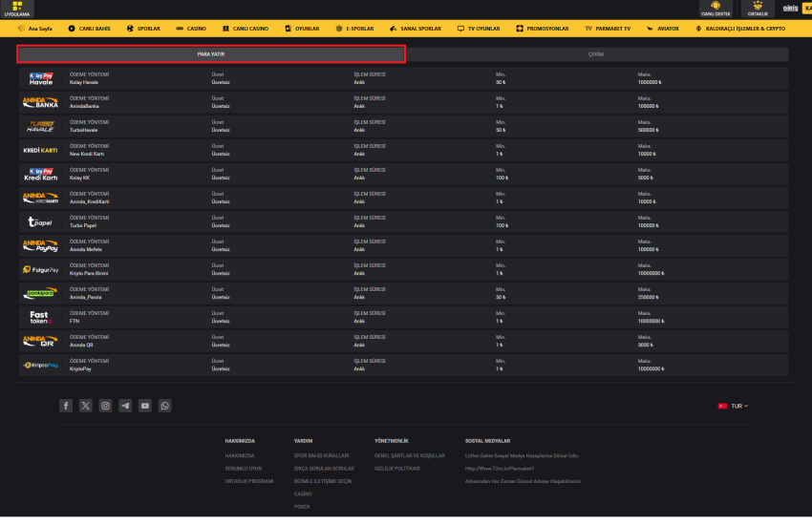Open Gizlilik Politikası link
This screenshot has width=812, height=525.
coord(397,469)
